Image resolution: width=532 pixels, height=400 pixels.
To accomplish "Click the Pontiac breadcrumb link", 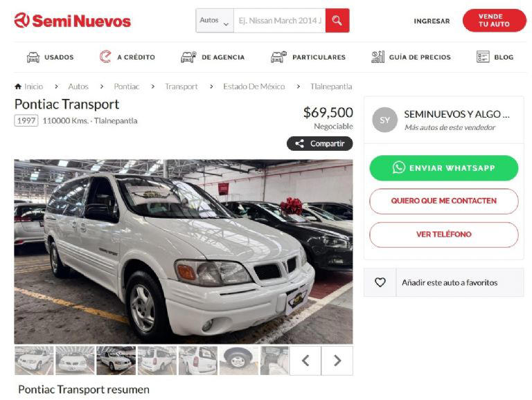I will [x=127, y=87].
